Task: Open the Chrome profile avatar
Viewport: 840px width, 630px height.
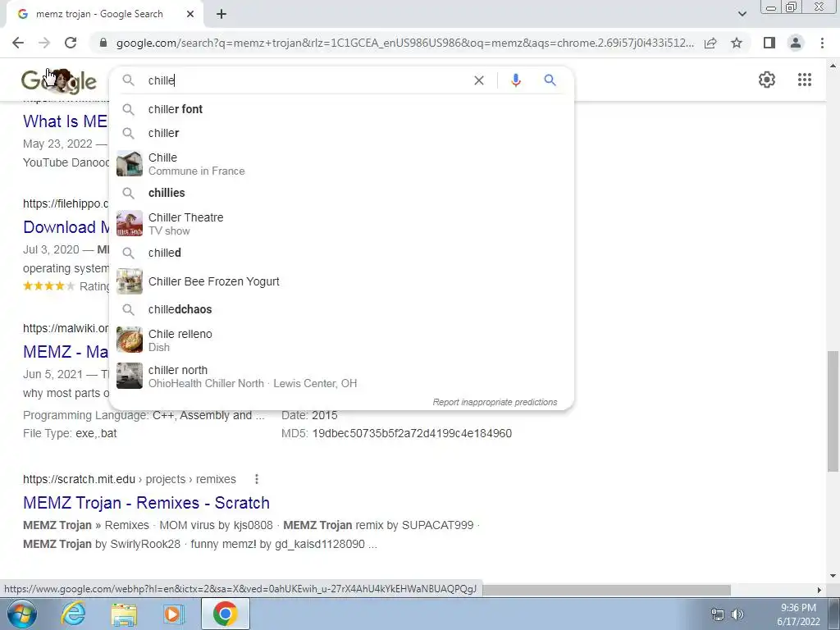Action: click(796, 43)
